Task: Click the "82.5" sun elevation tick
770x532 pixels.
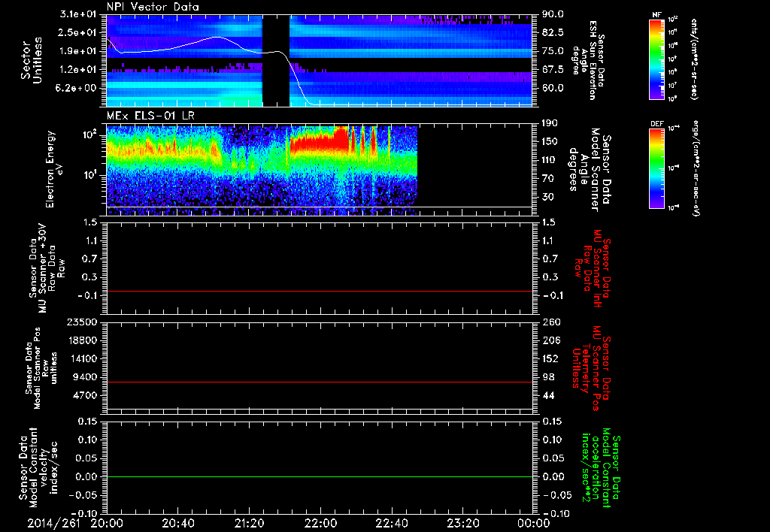Action: point(553,32)
